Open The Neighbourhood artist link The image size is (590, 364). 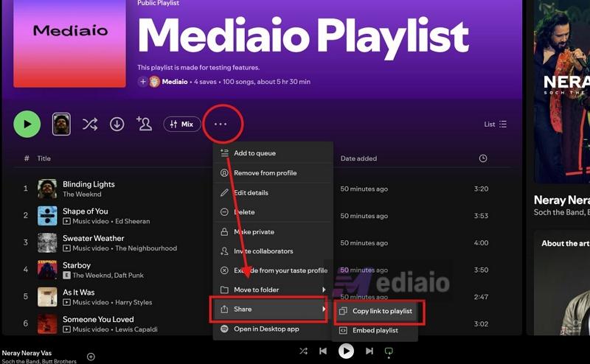pyautogui.click(x=146, y=248)
